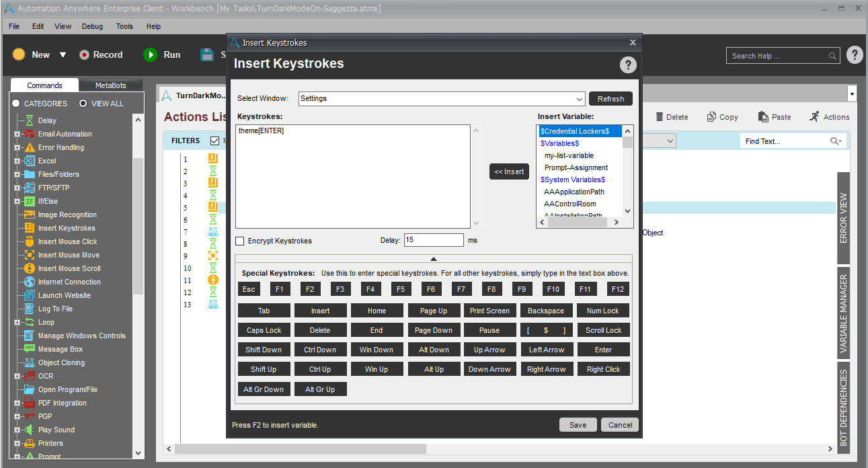Select the AAControlRoom system variable

click(569, 204)
